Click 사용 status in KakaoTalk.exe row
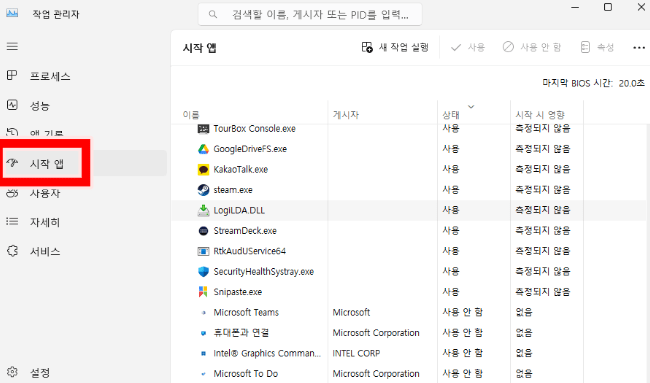650x383 pixels. 451,169
